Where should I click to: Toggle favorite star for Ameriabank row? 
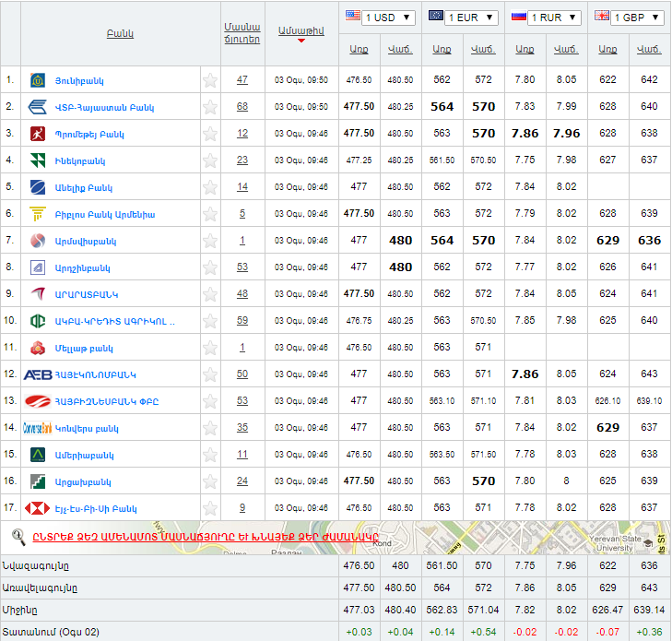(x=210, y=455)
